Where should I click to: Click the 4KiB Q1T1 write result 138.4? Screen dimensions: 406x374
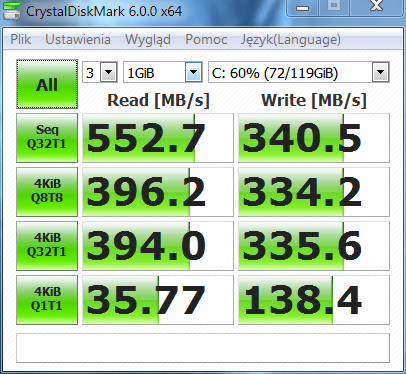314,300
